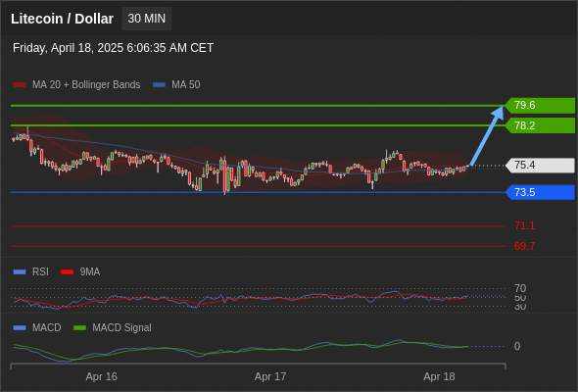Toggle the MA 50 legend swatch

click(x=159, y=85)
